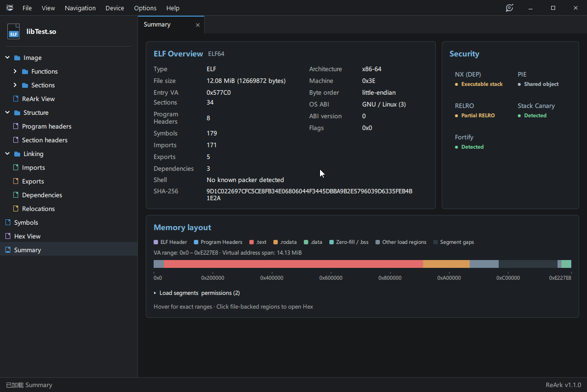Screen dimensions: 587x392
Task: Click the Imports page icon
Action: [16, 168]
